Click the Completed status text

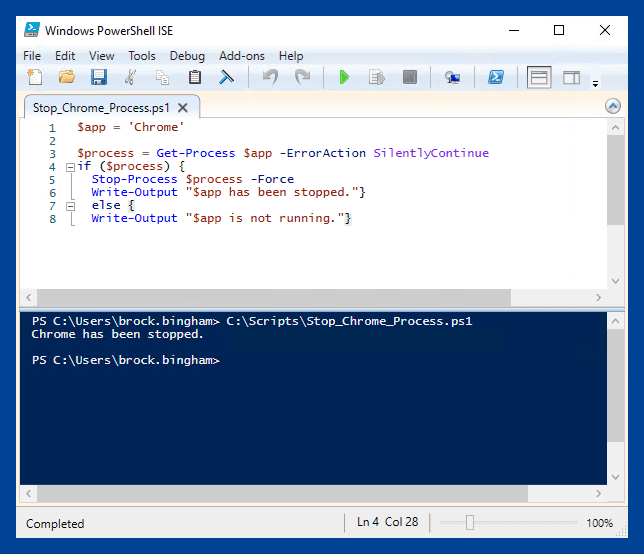55,524
